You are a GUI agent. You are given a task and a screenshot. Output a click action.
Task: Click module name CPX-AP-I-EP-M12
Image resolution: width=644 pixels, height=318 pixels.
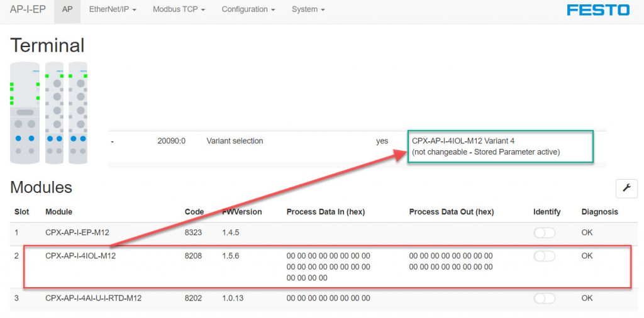pyautogui.click(x=77, y=233)
